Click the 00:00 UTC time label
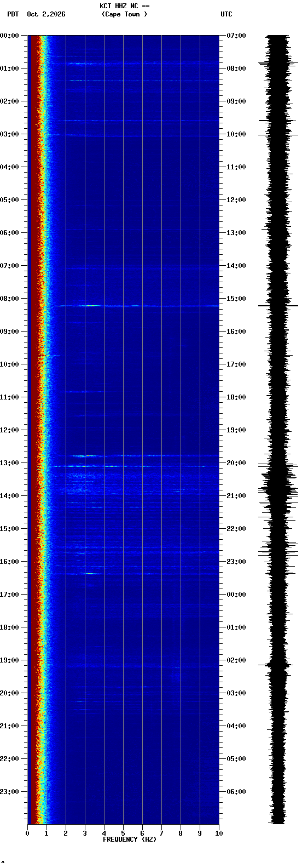 (x=236, y=595)
